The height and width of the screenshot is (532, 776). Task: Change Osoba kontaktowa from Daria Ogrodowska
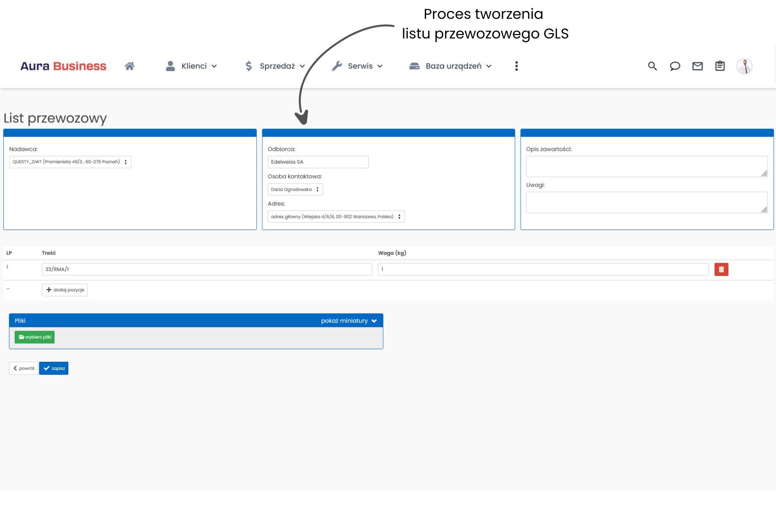(295, 189)
